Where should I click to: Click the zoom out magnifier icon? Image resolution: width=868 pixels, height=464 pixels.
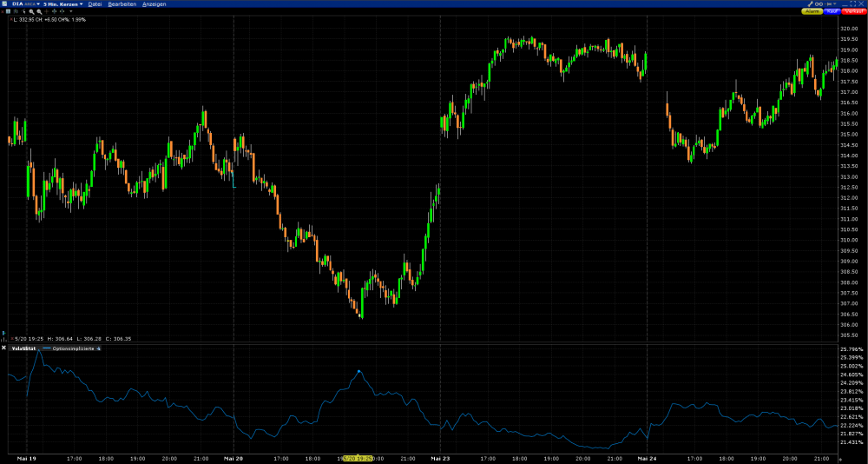pos(39,11)
